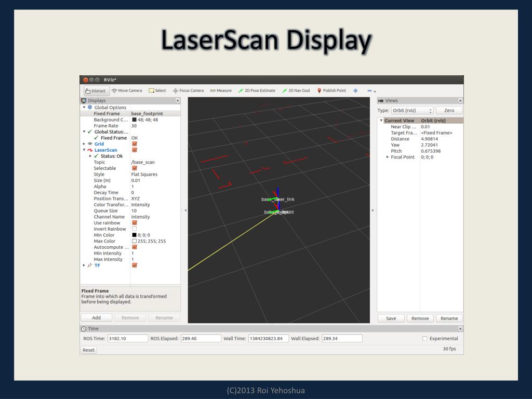Image resolution: width=532 pixels, height=399 pixels.
Task: Click the minus remove-tool icon in toolbar
Action: (x=369, y=90)
